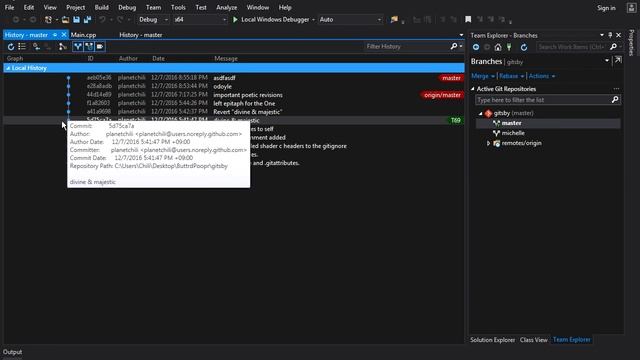Open the Team menu
Image resolution: width=640 pixels, height=360 pixels.
153,7
